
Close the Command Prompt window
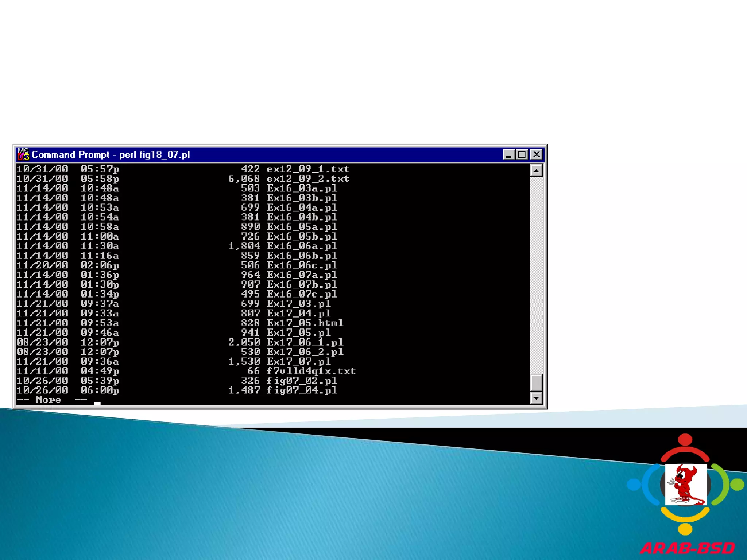coord(537,155)
